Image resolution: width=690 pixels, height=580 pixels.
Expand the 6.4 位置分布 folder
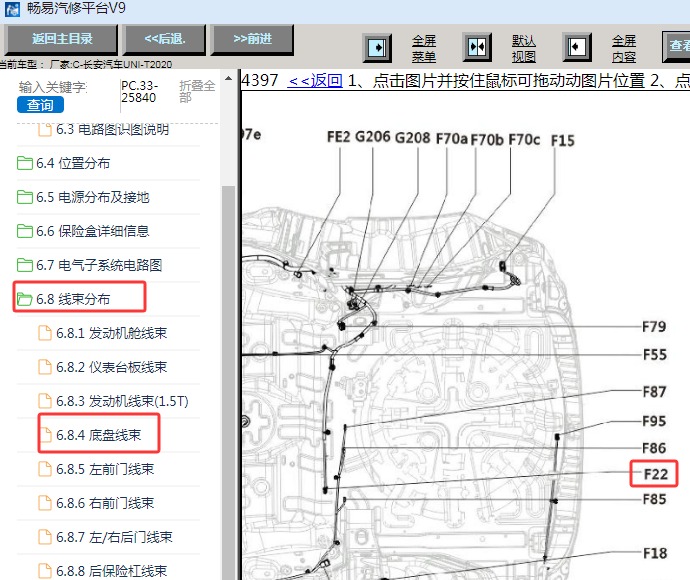click(73, 163)
